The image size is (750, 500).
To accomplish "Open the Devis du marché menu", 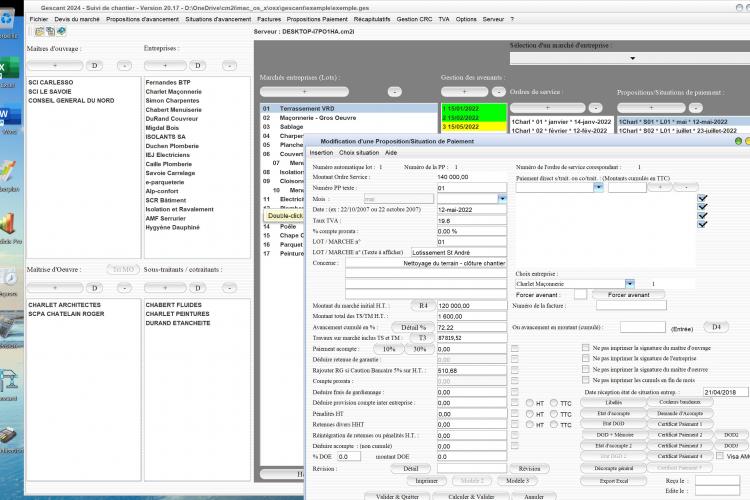I will [x=77, y=19].
